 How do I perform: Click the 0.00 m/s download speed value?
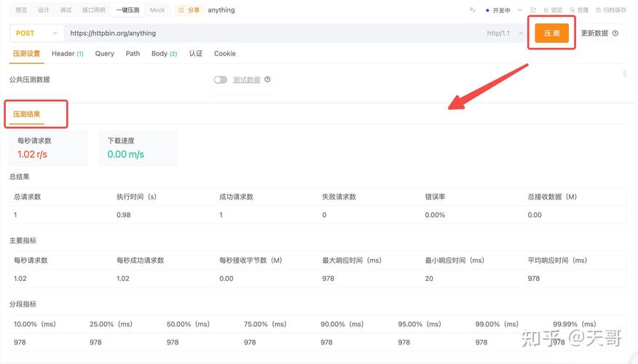coord(126,154)
